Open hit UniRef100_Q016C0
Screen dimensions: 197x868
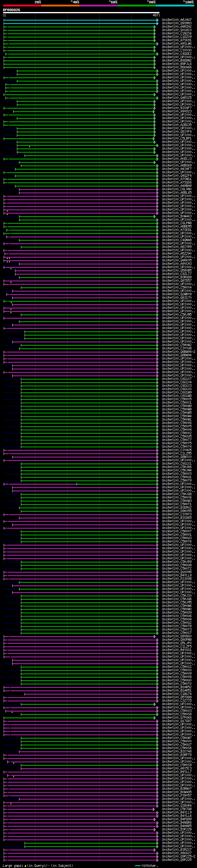177,30
